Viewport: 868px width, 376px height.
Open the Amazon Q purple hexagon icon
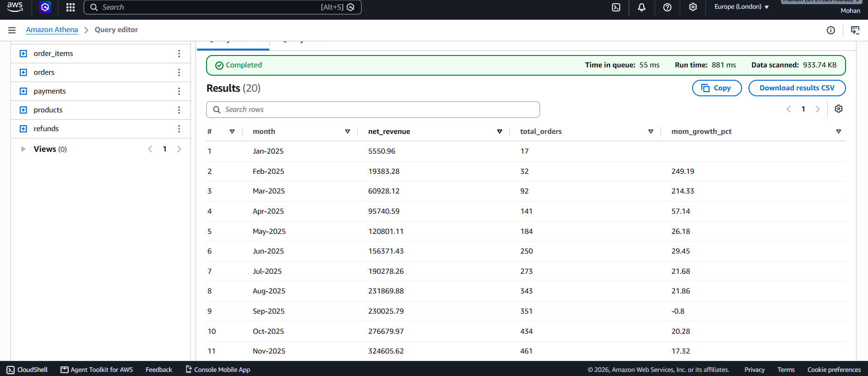point(45,7)
